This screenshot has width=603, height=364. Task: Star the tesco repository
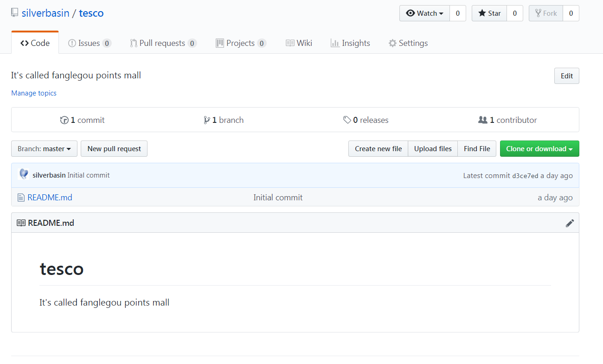(489, 13)
